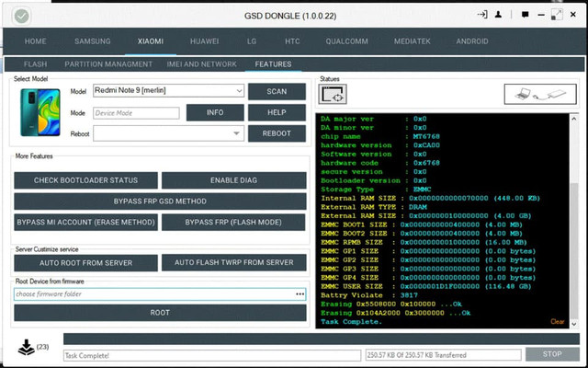Click Bypass FRP GSD Method button
This screenshot has width=588, height=368.
[x=160, y=201]
